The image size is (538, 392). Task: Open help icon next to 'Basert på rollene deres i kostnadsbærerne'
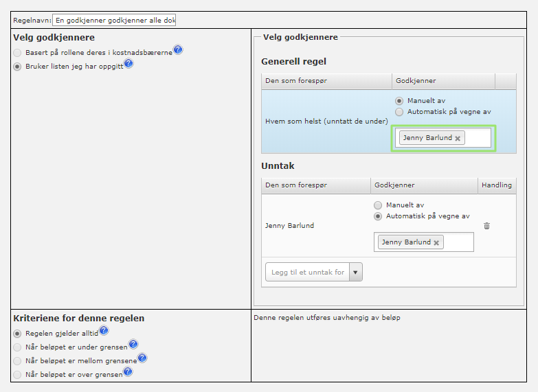178,49
